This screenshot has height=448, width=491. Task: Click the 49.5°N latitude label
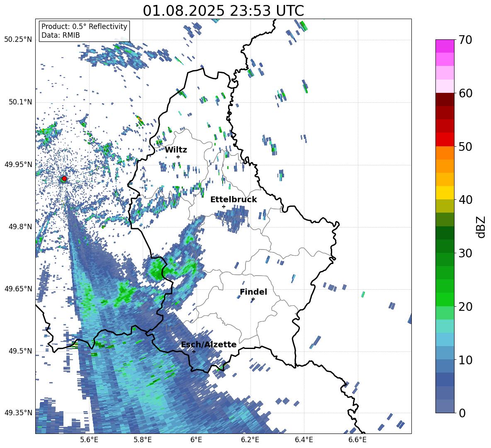point(20,351)
